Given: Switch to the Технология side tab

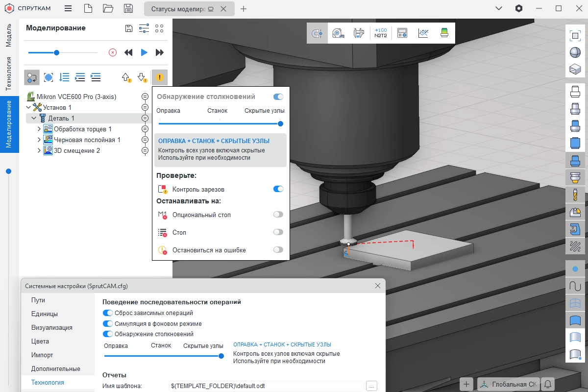Looking at the screenshot, I should click(x=8, y=73).
